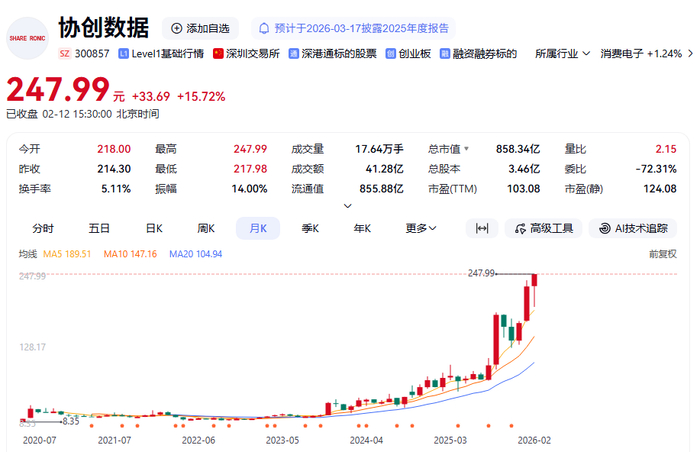700x452 pixels.
Task: Click the 深圳交易所 tag
Action: pyautogui.click(x=253, y=54)
